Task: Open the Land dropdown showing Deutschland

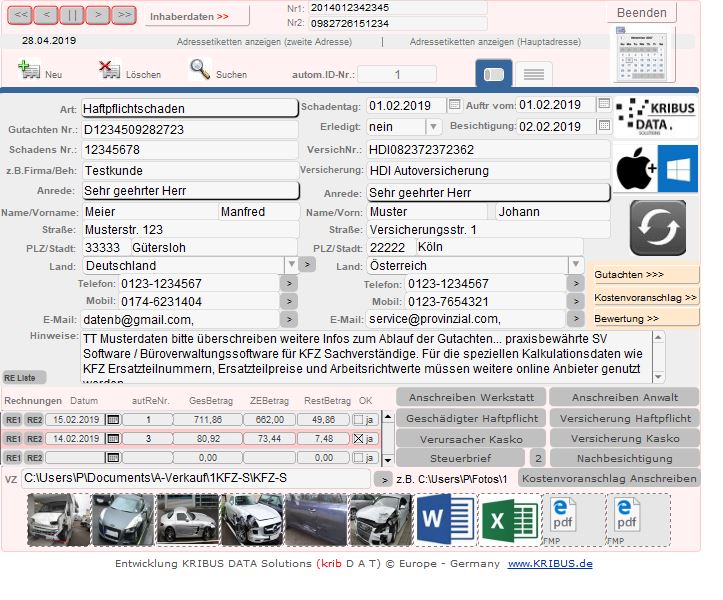Action: (x=291, y=265)
